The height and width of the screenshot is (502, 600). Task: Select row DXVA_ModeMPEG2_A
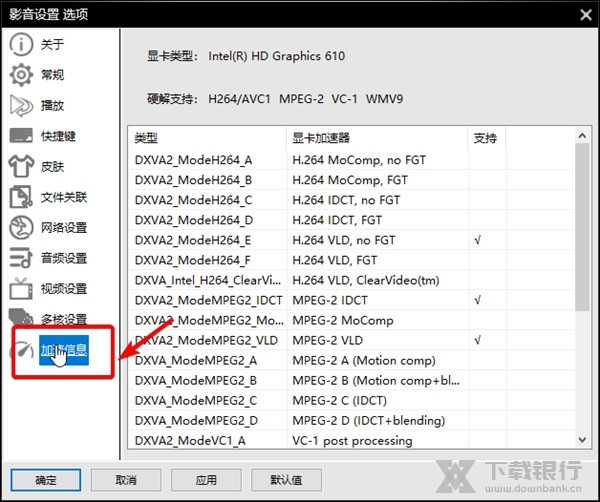pyautogui.click(x=351, y=360)
